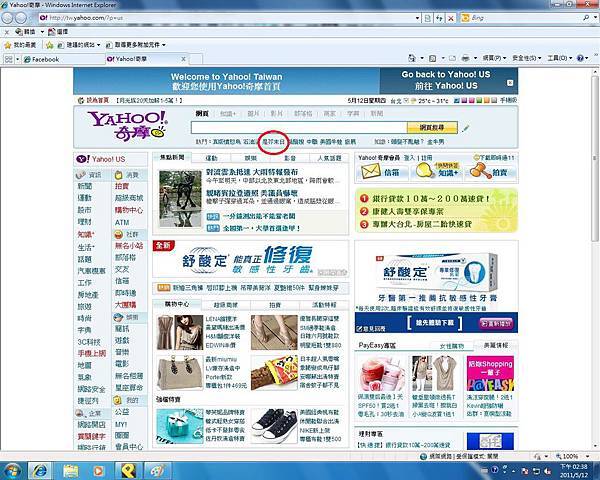Expand the Print button dropdown arrow
The width and height of the screenshot is (600, 480).
pyautogui.click(x=475, y=58)
